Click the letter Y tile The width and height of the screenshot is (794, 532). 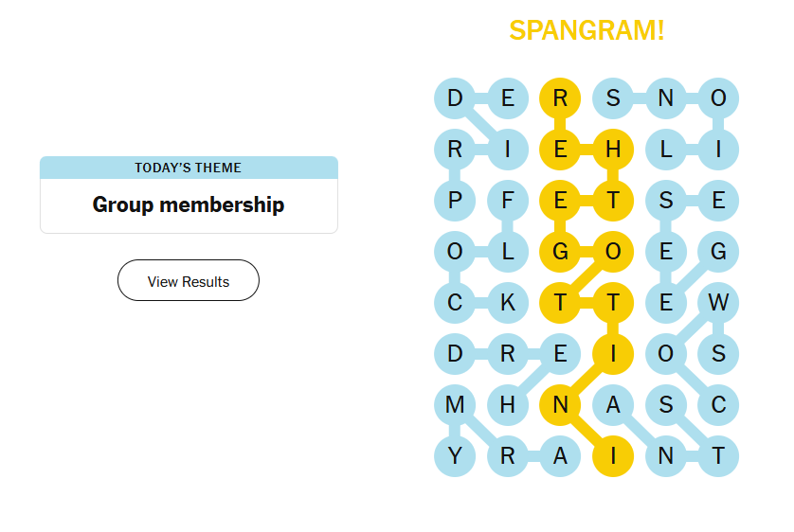[x=455, y=456]
